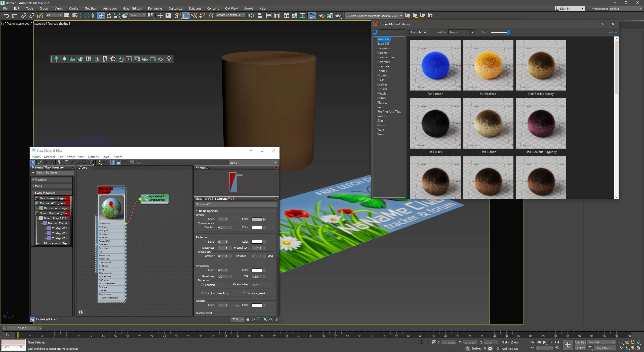Open Select by Name list

[75, 16]
